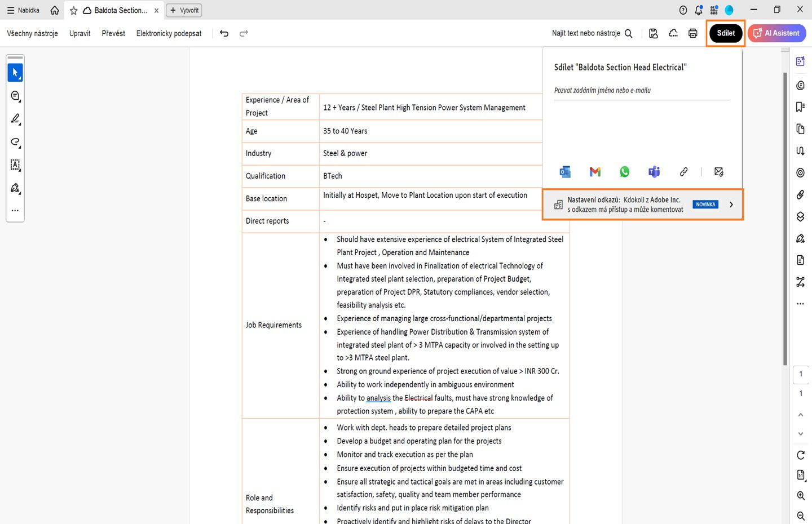Select the fill and sign pen tool

pyautogui.click(x=15, y=188)
